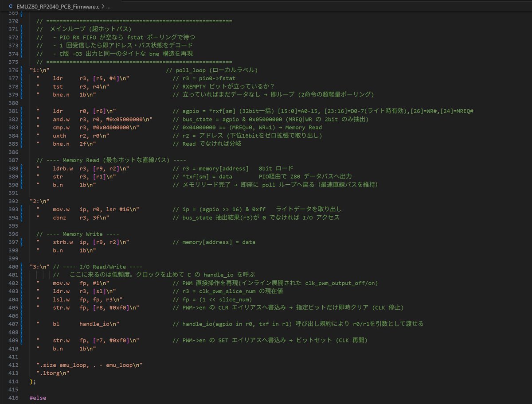Click the "// ---- Memory Read" comment
The height and width of the screenshot is (404, 532).
point(111,160)
